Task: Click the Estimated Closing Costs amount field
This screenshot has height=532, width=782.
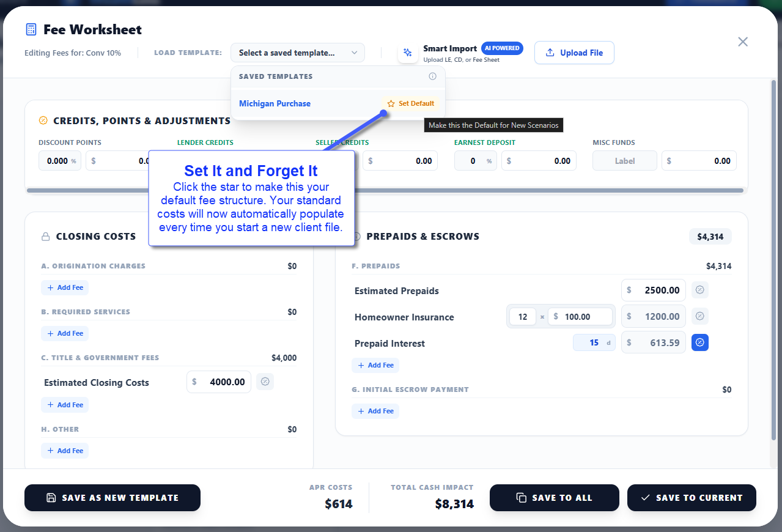Action: [219, 382]
